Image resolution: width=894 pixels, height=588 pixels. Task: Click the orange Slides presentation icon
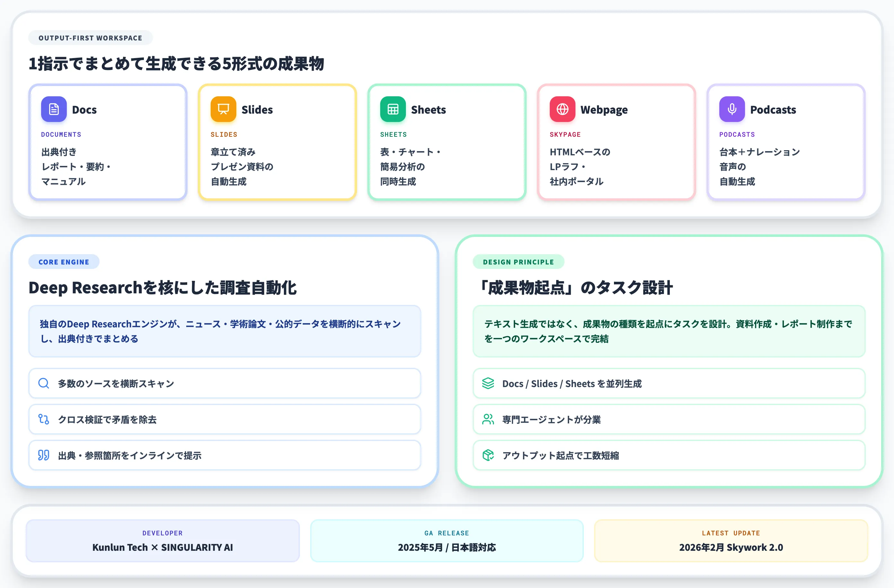(223, 109)
